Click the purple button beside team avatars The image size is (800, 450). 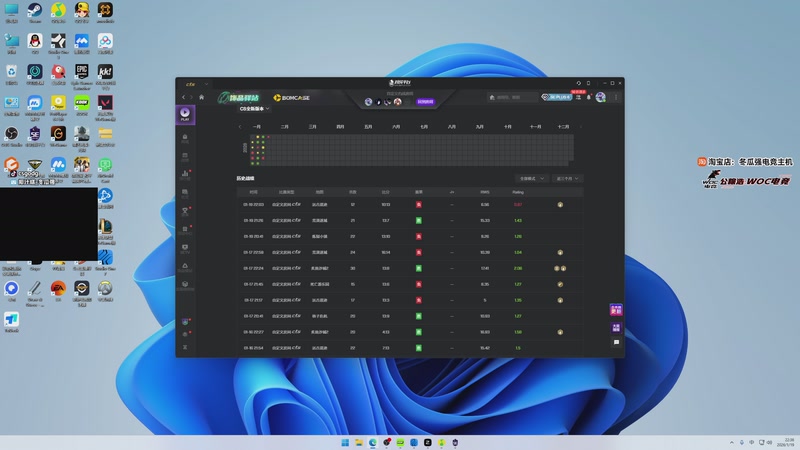(x=426, y=102)
